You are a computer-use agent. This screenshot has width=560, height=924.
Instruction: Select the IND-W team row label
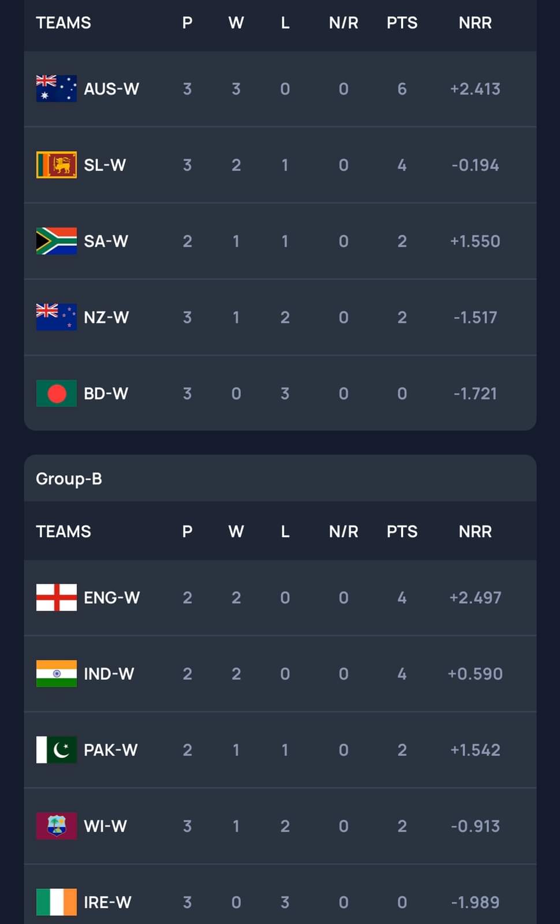pyautogui.click(x=109, y=673)
